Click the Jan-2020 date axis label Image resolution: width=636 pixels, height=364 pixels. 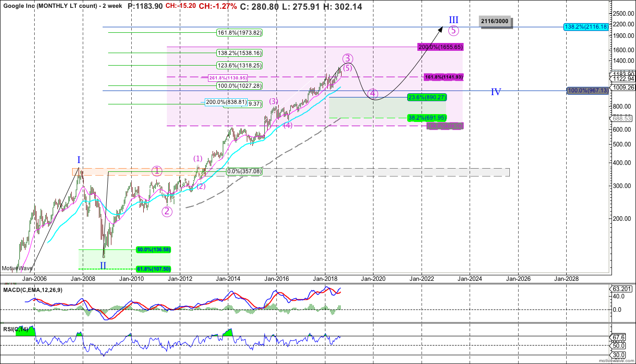tap(373, 279)
